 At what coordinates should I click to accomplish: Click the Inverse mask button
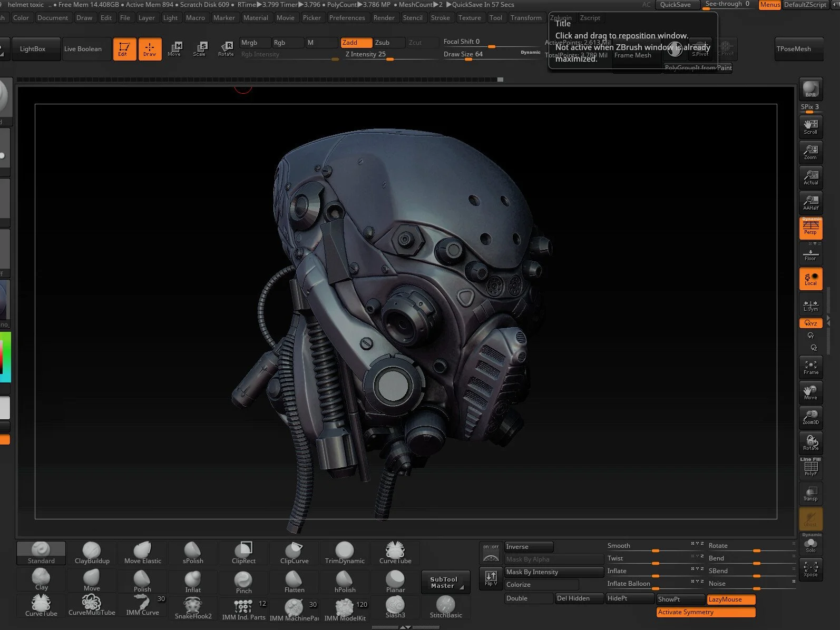(529, 547)
